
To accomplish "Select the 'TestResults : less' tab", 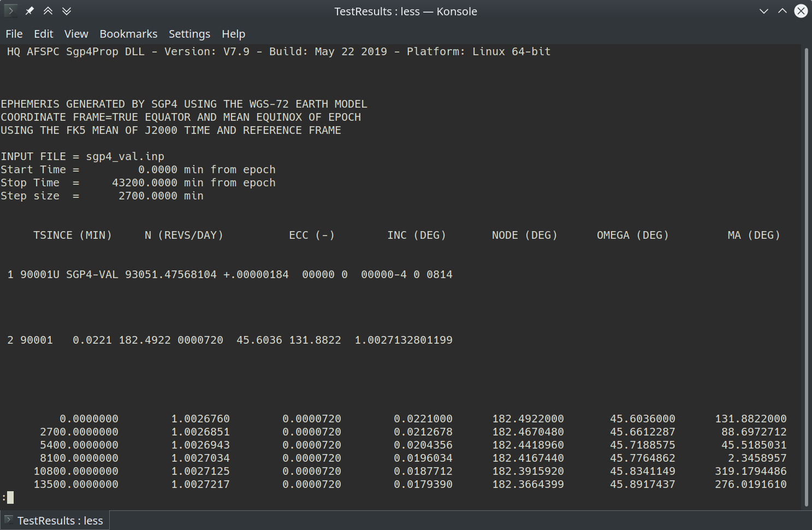I will pos(60,521).
